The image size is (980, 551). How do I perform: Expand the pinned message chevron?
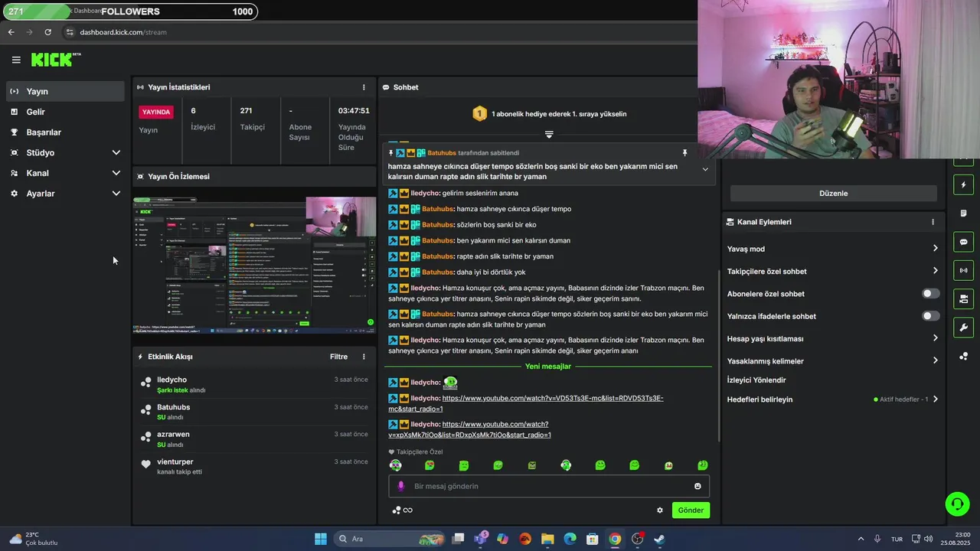tap(705, 169)
